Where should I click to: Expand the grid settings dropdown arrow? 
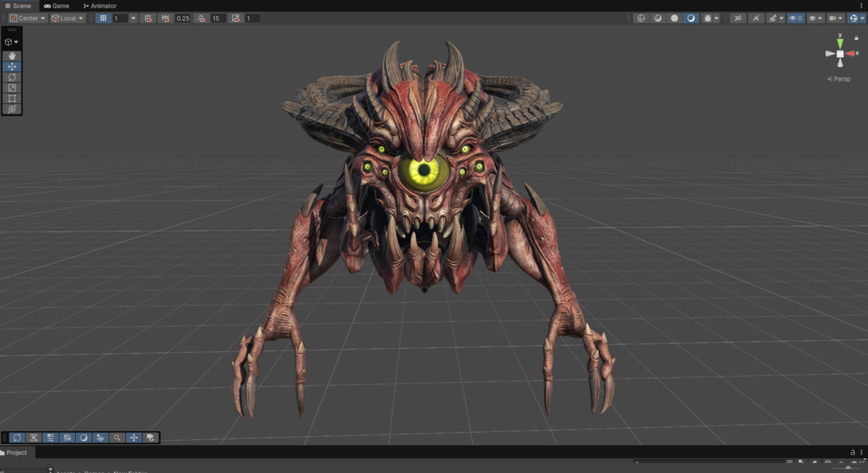click(x=133, y=18)
